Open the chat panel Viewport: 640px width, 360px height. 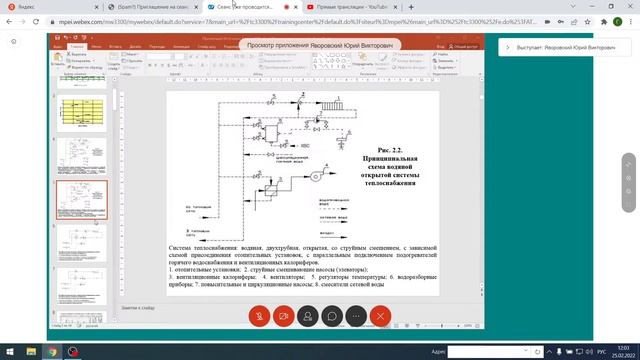[332, 316]
